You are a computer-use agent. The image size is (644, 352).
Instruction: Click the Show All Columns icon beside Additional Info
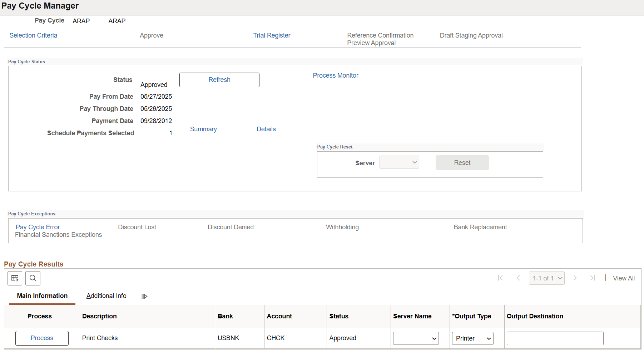(144, 296)
